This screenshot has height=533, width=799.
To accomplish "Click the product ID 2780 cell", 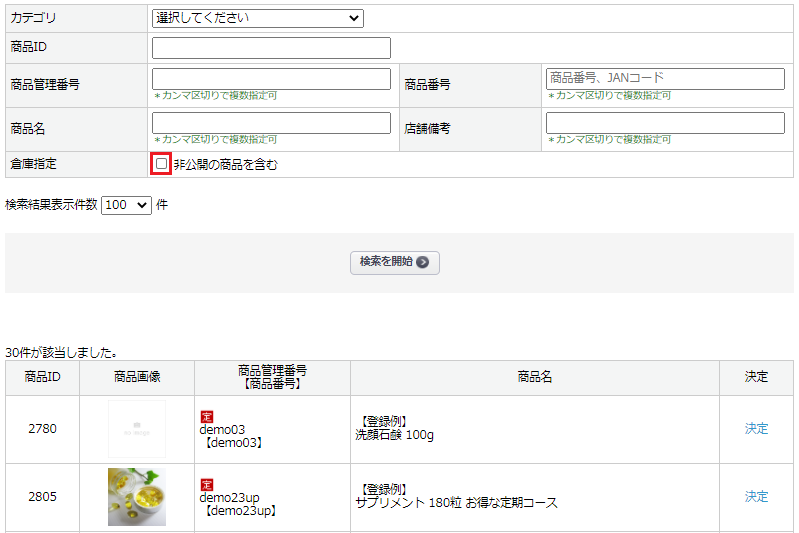I will [x=42, y=429].
